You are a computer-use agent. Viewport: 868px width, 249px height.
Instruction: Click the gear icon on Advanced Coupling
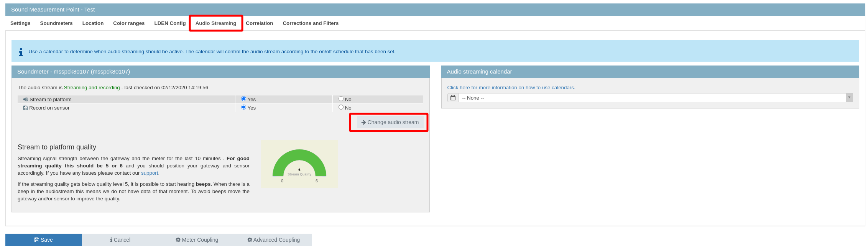pos(250,240)
